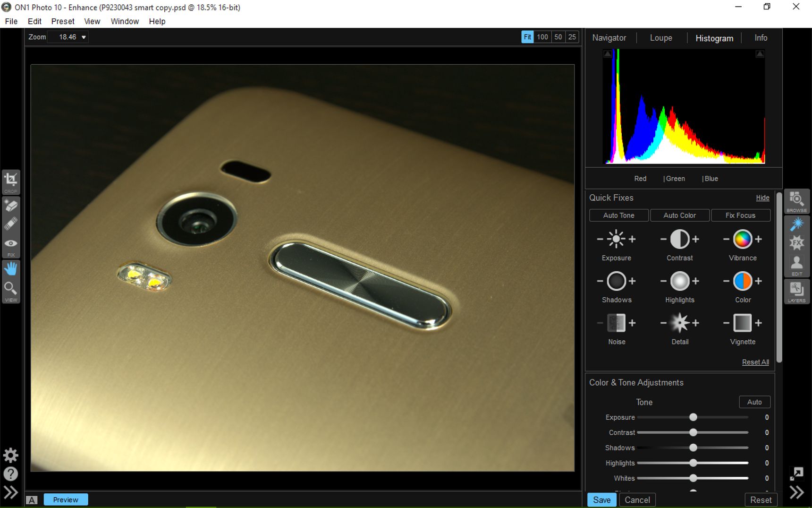Increase Color temperature with plus icon

(x=758, y=281)
